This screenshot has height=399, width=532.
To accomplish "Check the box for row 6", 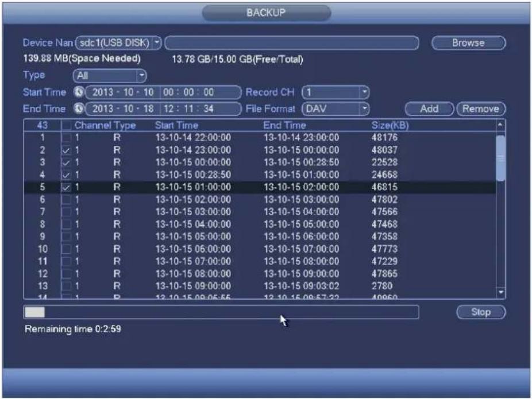I will click(x=67, y=200).
